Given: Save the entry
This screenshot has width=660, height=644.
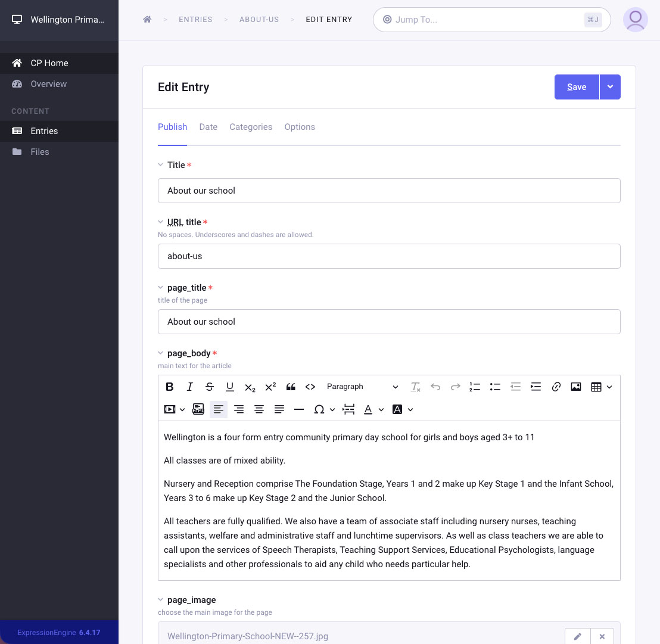Looking at the screenshot, I should click(577, 87).
